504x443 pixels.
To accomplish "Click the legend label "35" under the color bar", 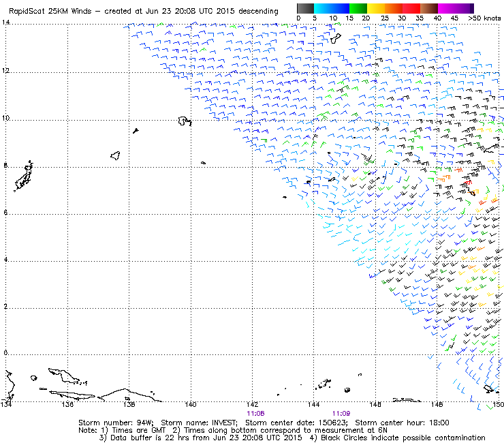I will point(420,18).
